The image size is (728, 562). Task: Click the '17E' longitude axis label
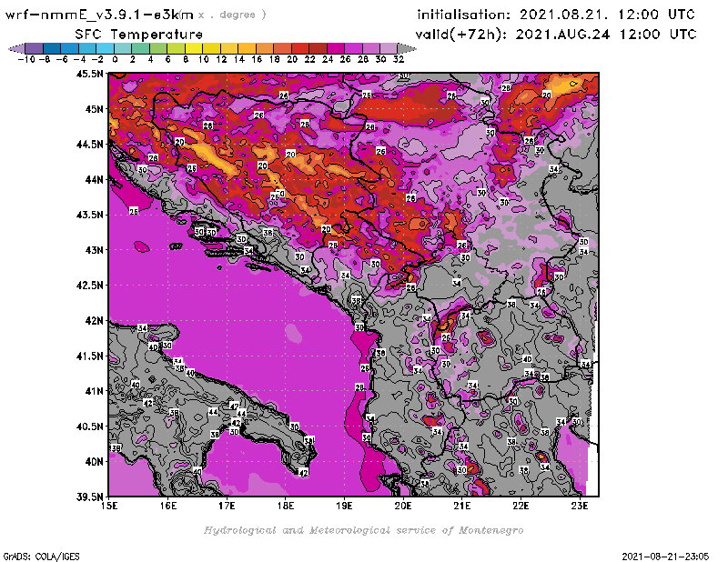pyautogui.click(x=227, y=506)
